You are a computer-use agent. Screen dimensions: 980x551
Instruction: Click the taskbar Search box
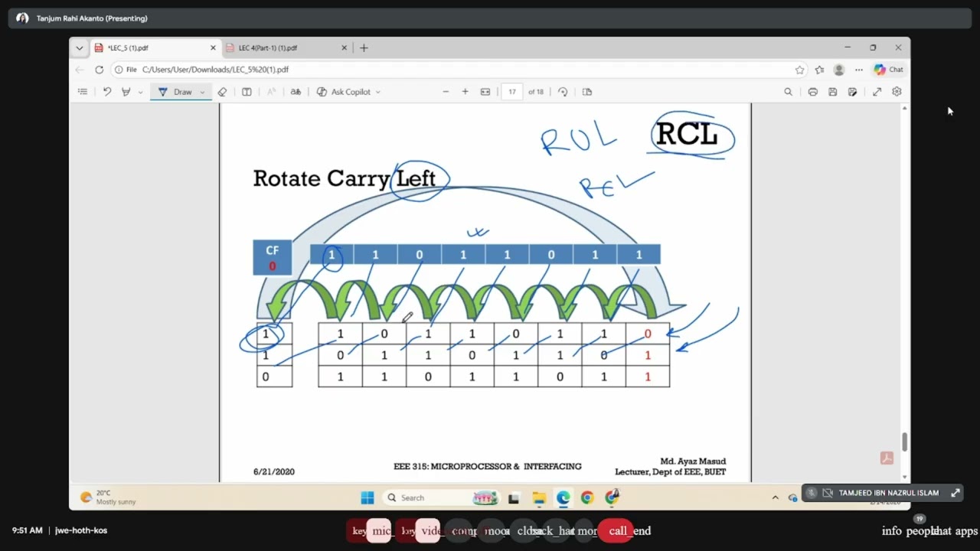tap(441, 498)
